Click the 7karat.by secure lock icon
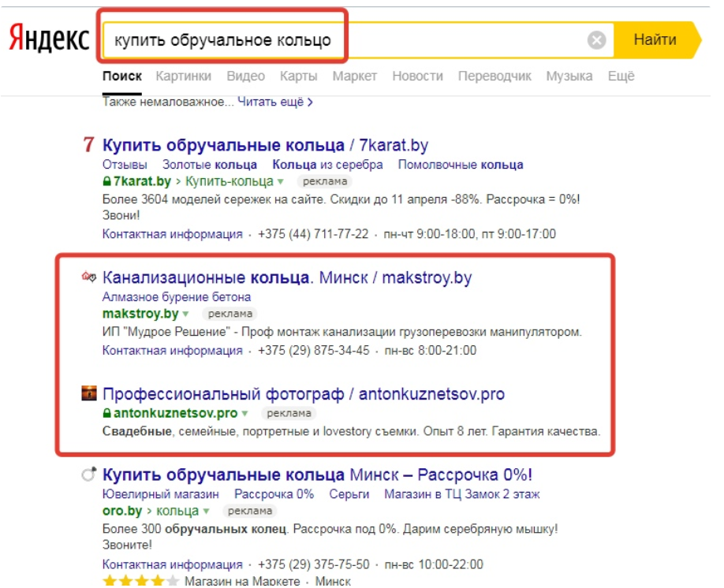The height and width of the screenshot is (588, 724). tap(107, 181)
